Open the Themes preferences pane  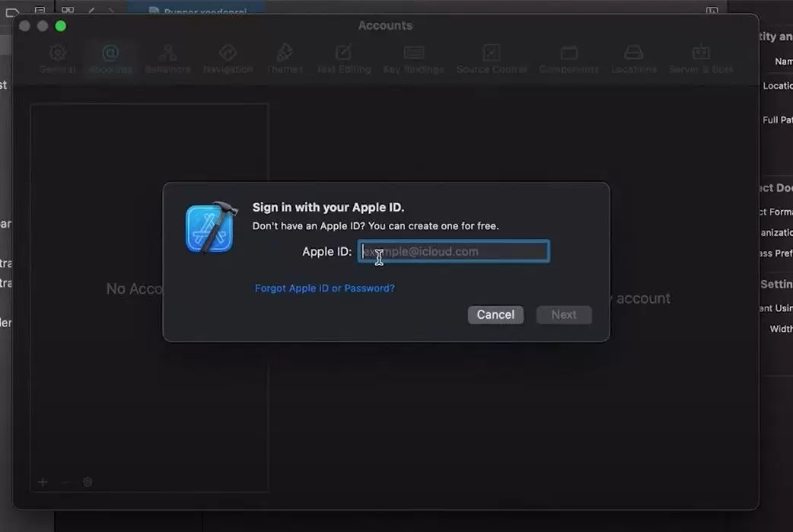(284, 57)
